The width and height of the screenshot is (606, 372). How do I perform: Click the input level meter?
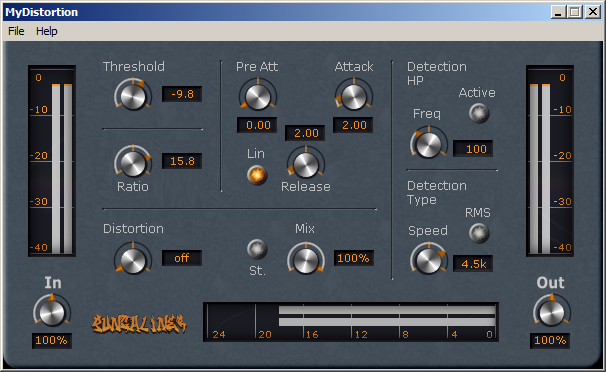pos(52,161)
